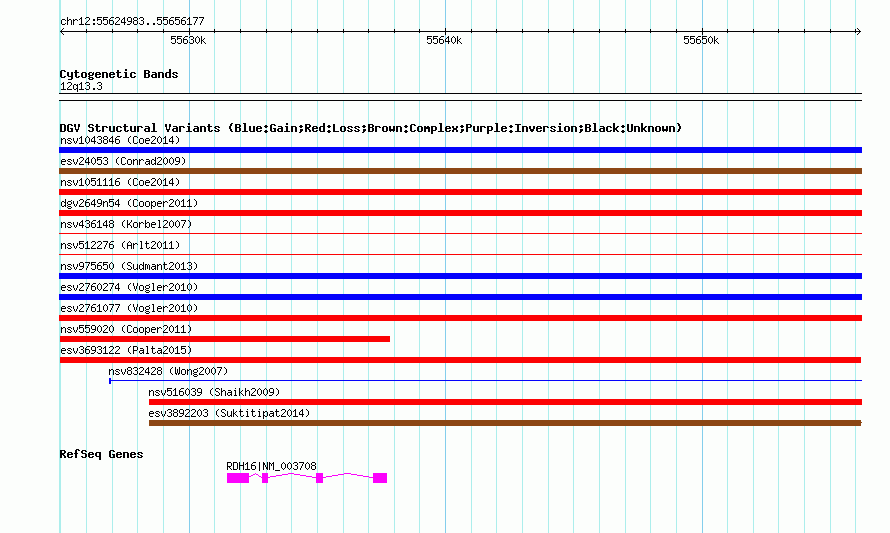The width and height of the screenshot is (890, 533).
Task: Select the dgv2649n54 (Cooper2011) label
Action: pyautogui.click(x=129, y=203)
